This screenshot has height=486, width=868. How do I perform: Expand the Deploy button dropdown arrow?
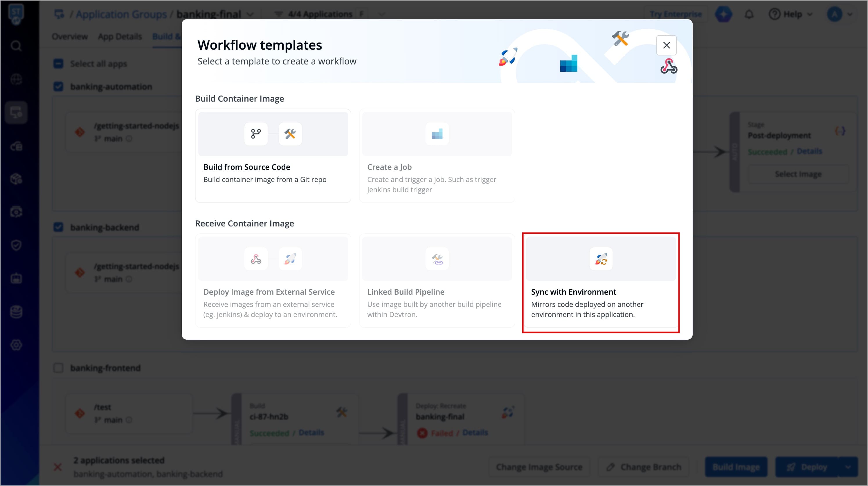pyautogui.click(x=848, y=467)
